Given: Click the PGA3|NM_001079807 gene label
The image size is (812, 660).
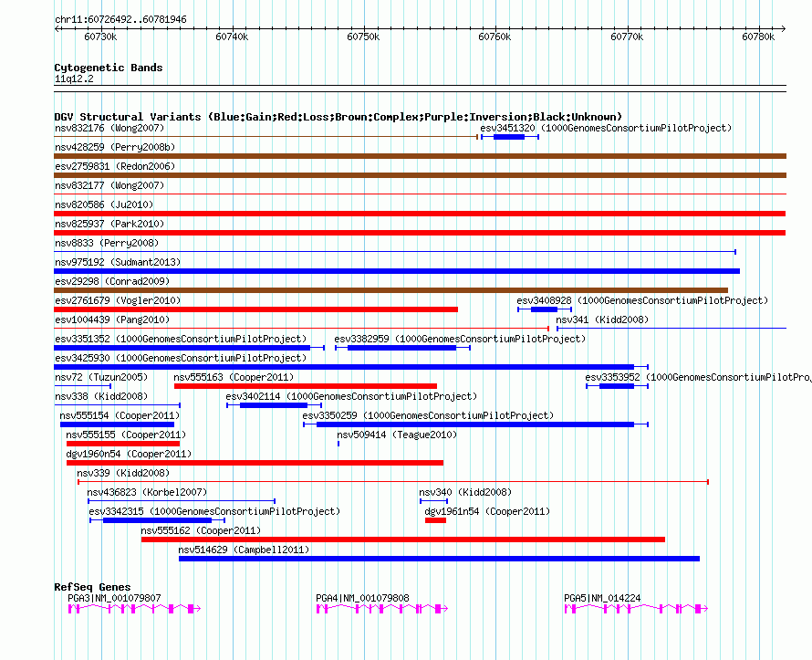Looking at the screenshot, I should pyautogui.click(x=114, y=598).
